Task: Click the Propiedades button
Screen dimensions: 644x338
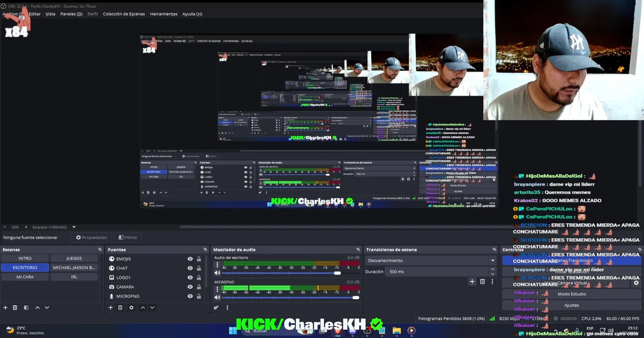Action: click(x=92, y=238)
